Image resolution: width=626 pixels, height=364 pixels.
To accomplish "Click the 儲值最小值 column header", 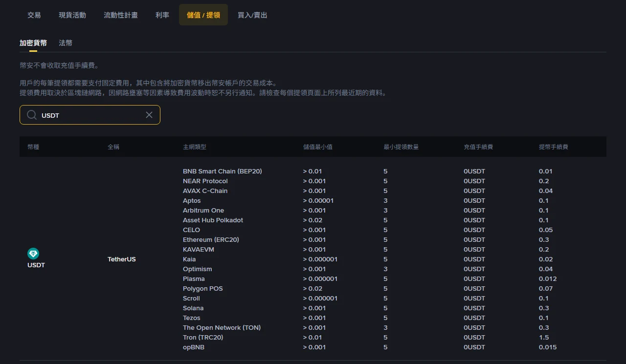I will pos(318,147).
